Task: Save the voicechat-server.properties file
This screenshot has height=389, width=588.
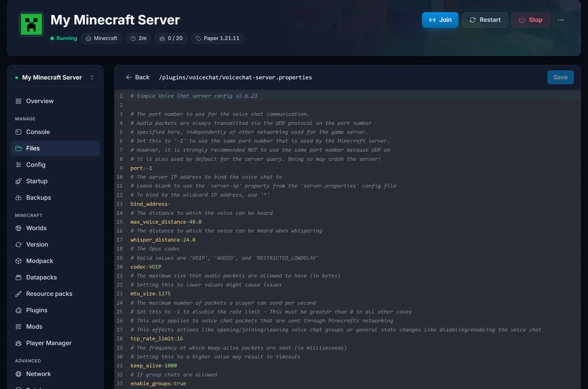Action: click(x=560, y=77)
